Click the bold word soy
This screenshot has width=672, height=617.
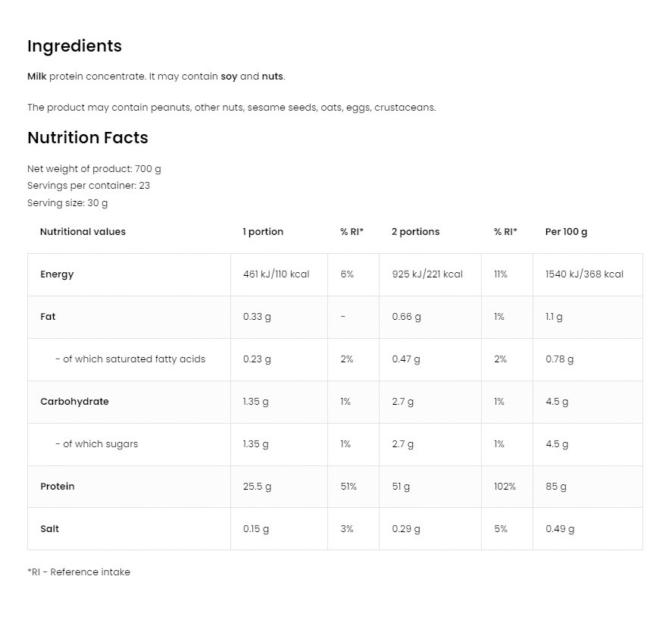(x=228, y=77)
